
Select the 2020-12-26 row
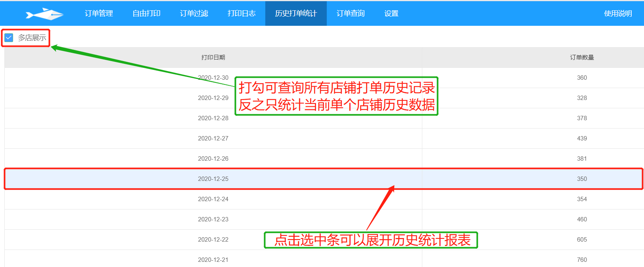point(213,159)
